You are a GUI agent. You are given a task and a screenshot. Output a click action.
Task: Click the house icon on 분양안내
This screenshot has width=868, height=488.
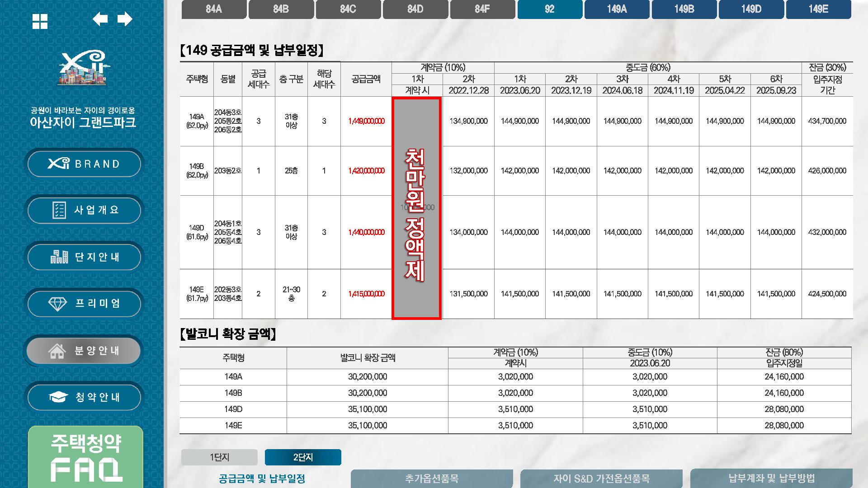point(57,351)
